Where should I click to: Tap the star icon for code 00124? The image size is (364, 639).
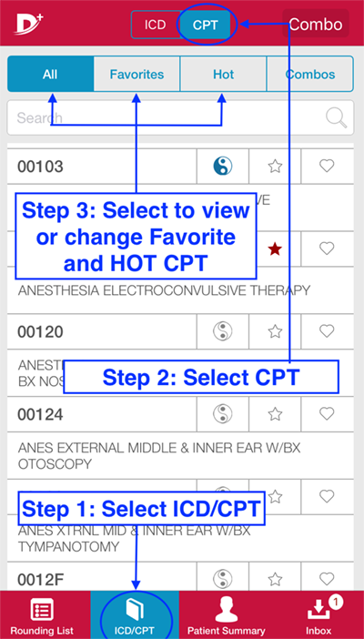(x=275, y=414)
